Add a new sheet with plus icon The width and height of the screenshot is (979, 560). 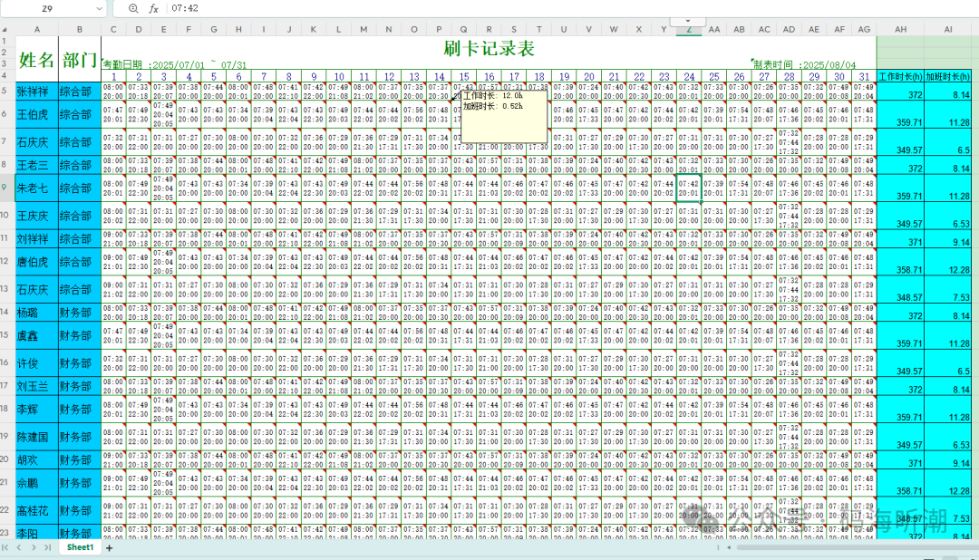coord(110,548)
